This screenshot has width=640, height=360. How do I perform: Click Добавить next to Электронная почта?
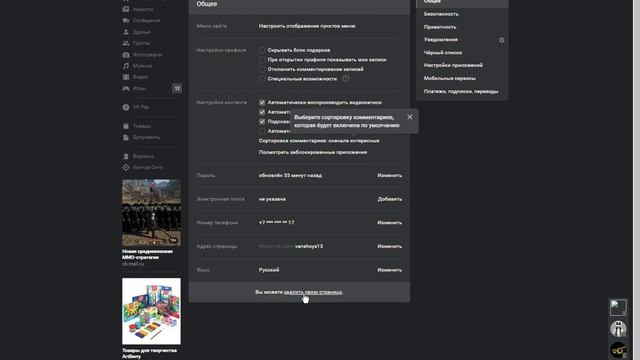[390, 199]
